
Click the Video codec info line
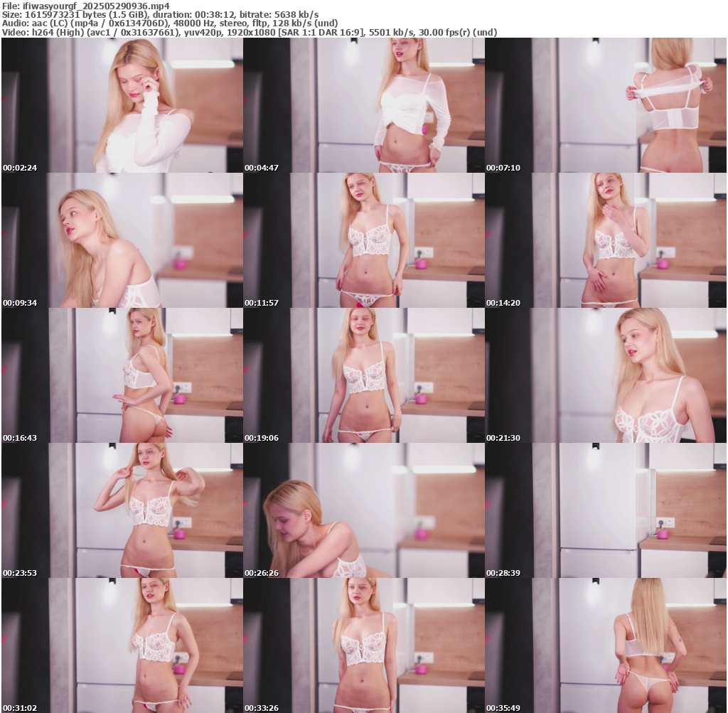249,33
